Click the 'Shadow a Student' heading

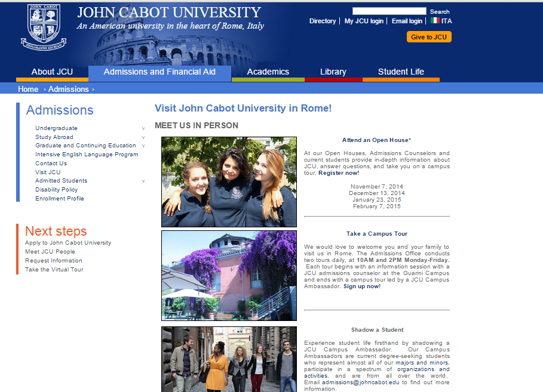coord(378,330)
